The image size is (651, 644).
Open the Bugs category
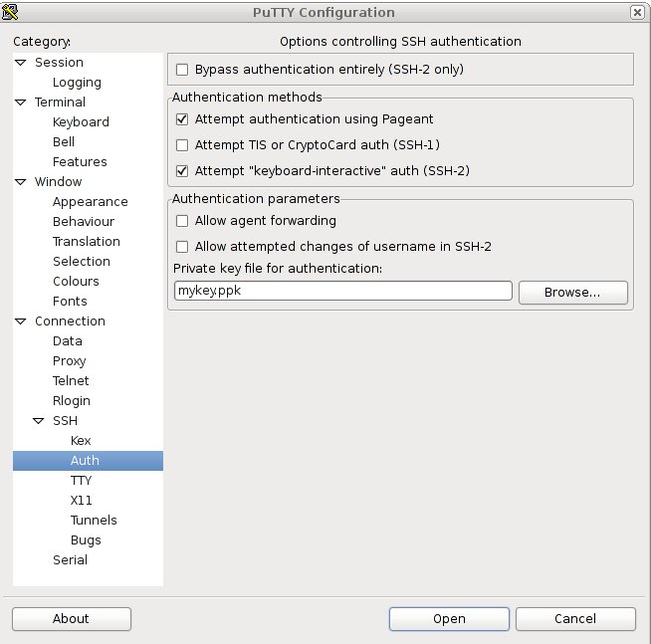click(86, 540)
